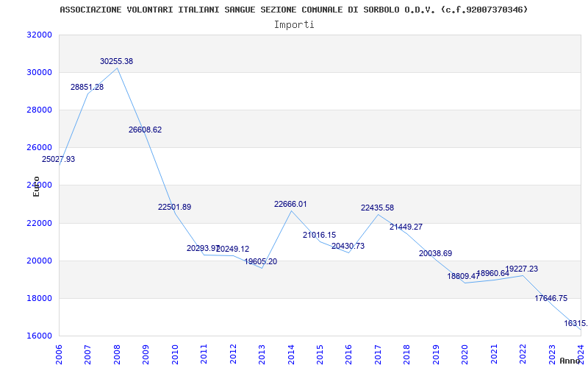This screenshot has height=368, width=588.
Task: Click the x-axis year 2013
Action: tap(262, 354)
